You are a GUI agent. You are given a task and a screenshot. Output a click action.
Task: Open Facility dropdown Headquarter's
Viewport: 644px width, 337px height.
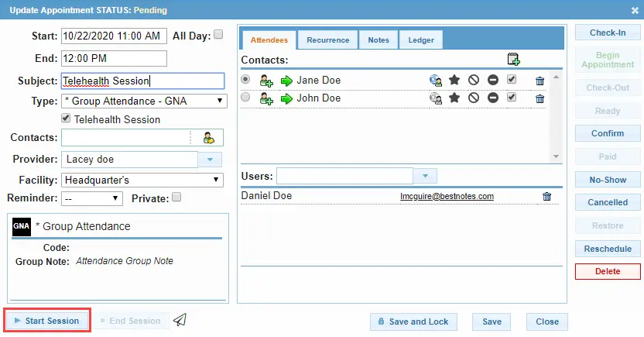(142, 180)
